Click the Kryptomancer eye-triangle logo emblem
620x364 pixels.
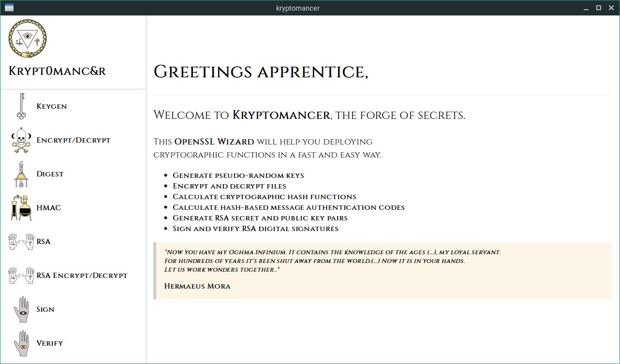click(28, 39)
